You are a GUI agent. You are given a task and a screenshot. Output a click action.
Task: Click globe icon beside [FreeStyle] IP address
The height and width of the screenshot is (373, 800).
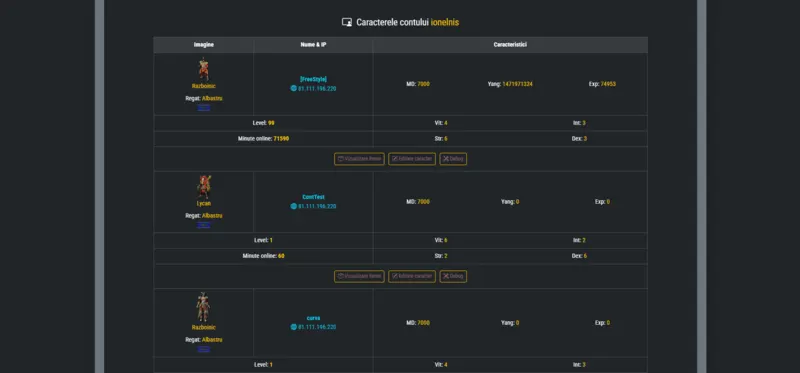point(293,88)
